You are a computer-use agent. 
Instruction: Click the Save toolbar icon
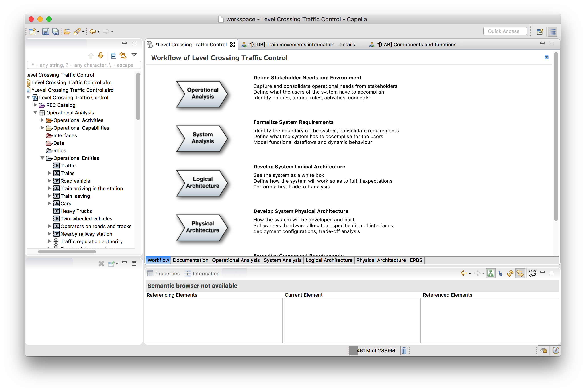pos(45,31)
